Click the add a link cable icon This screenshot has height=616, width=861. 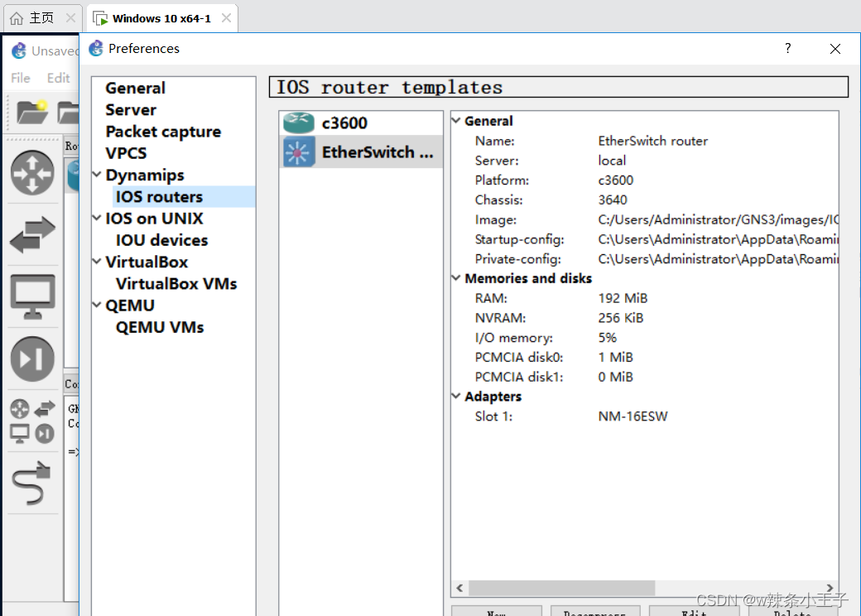click(x=31, y=484)
